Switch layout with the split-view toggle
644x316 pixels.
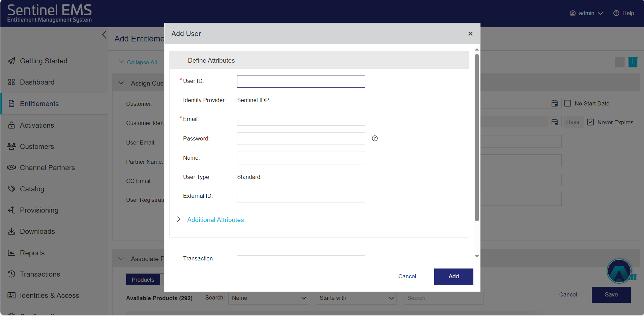[633, 62]
